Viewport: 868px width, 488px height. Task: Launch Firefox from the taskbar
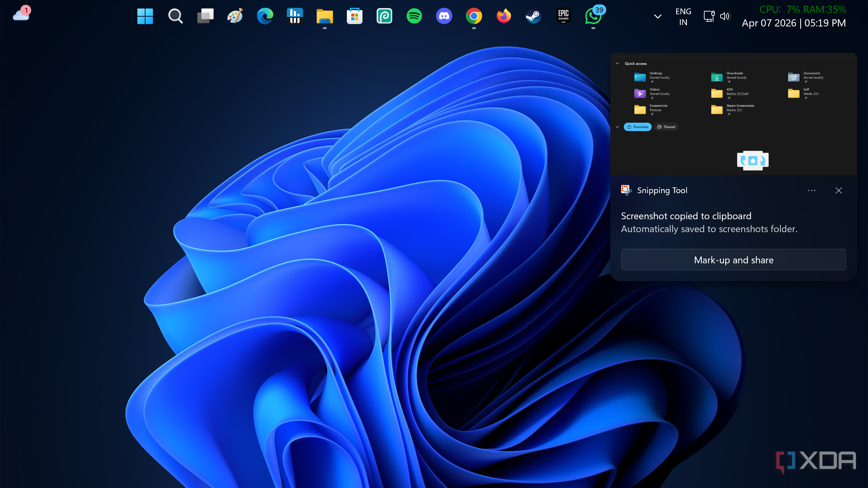point(504,16)
